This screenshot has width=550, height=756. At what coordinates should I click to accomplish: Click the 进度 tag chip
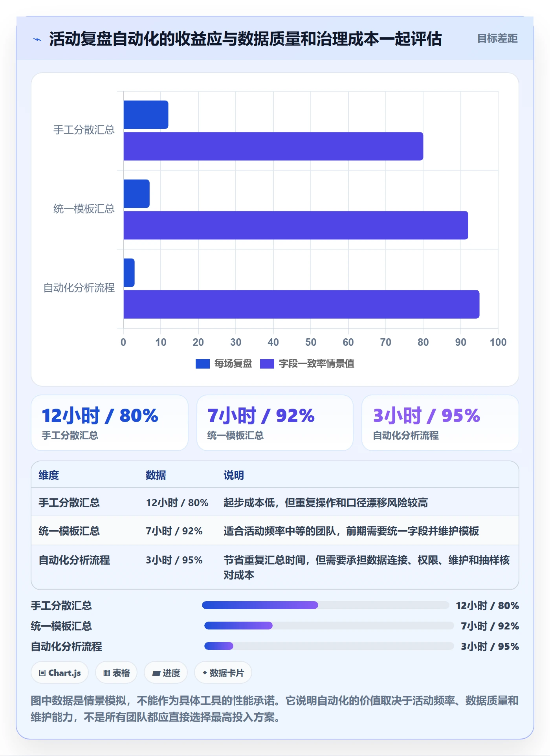pos(166,673)
